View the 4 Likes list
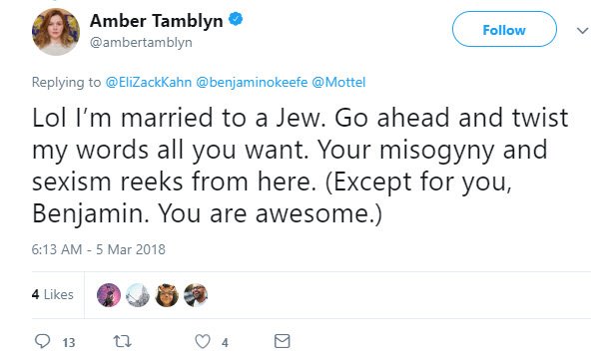613x364 pixels. tap(53, 294)
